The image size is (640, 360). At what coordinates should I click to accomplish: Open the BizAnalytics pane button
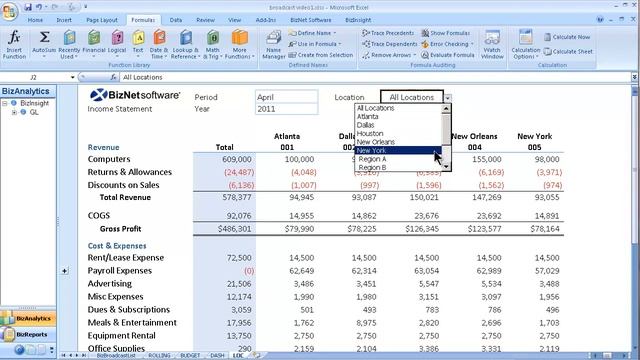pyautogui.click(x=28, y=318)
